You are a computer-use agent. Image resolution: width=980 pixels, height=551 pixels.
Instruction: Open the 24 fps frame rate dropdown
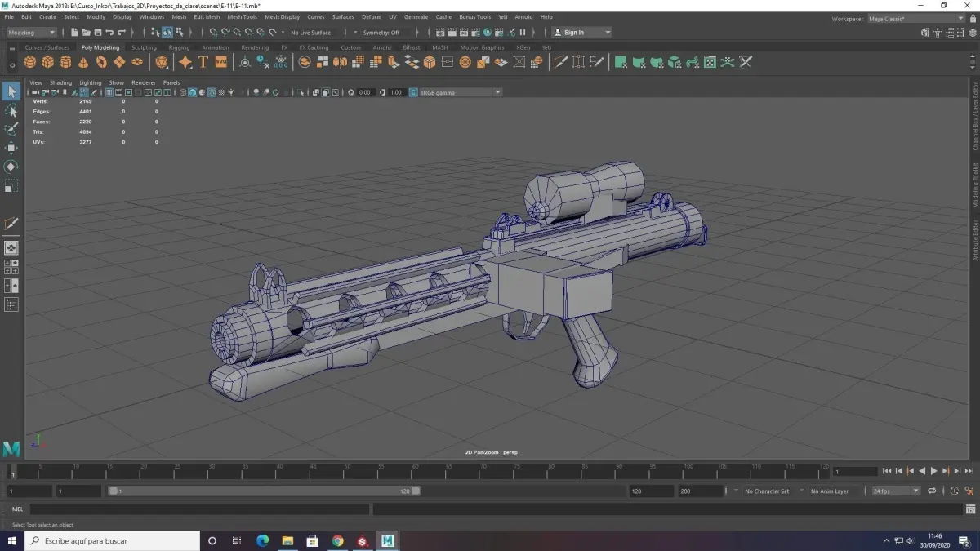[x=895, y=491]
